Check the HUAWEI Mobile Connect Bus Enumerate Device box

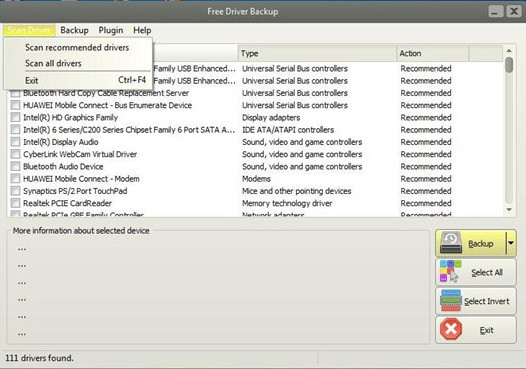coord(15,105)
